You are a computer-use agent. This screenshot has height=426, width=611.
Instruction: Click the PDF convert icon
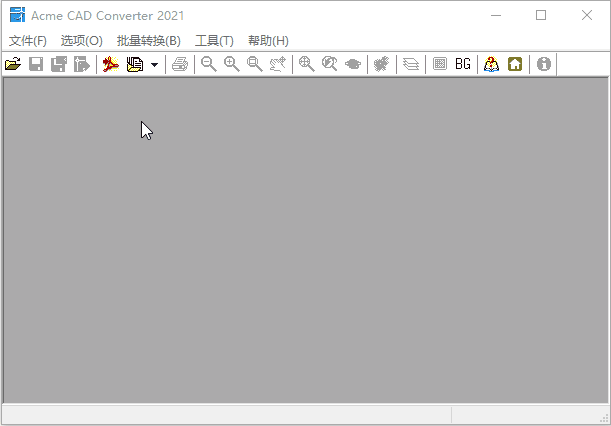[110, 64]
